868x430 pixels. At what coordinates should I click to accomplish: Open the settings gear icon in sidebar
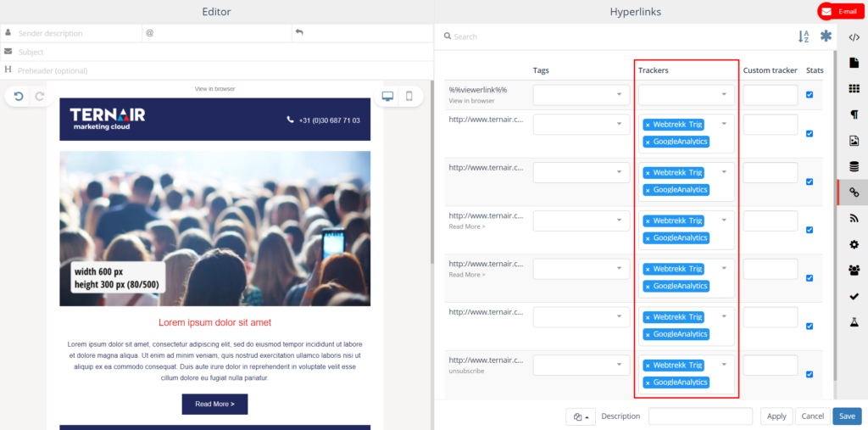(854, 244)
